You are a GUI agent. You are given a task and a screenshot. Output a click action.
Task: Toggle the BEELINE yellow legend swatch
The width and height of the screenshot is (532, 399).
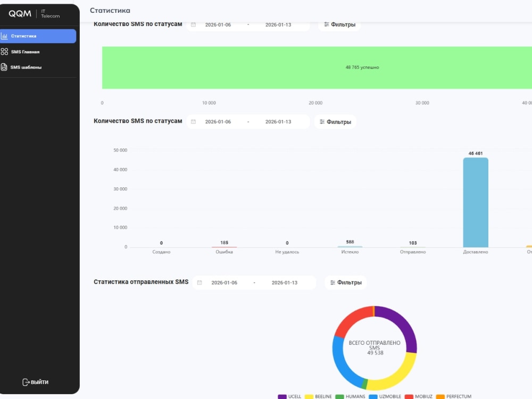click(309, 397)
